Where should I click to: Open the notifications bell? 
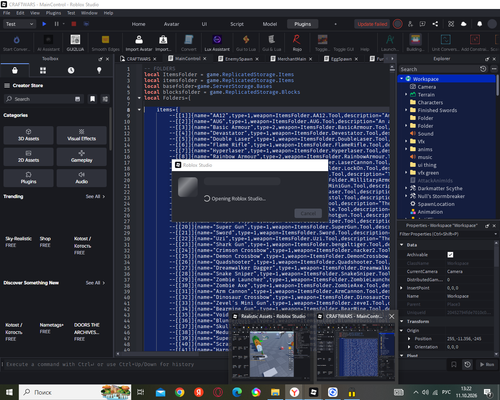click(479, 24)
